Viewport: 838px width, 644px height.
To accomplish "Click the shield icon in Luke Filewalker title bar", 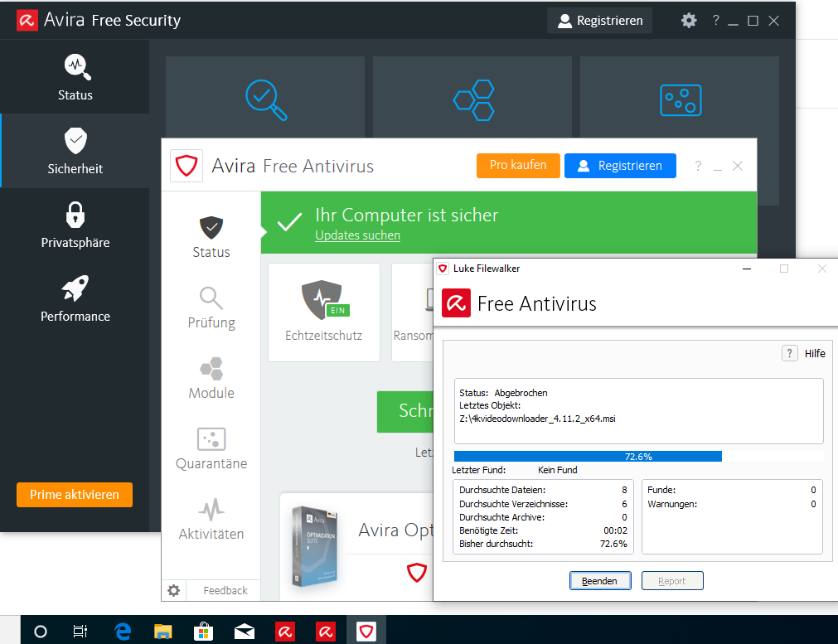I will (443, 269).
